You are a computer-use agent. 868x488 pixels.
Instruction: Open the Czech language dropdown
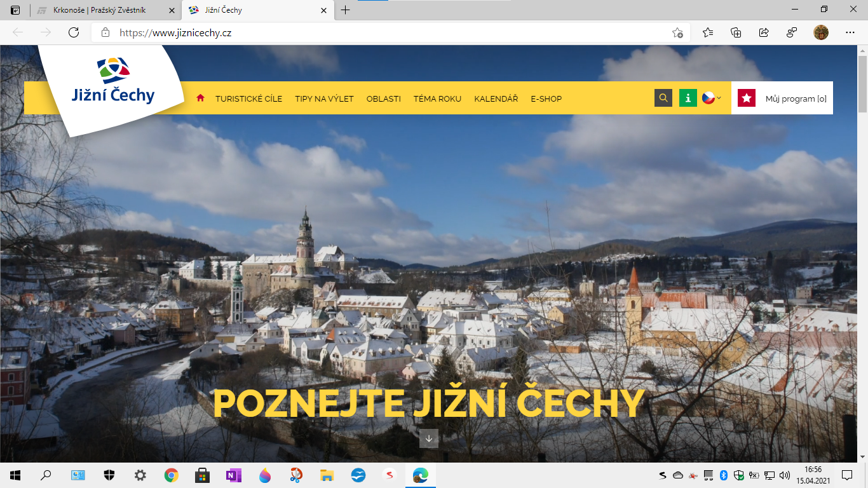point(713,98)
